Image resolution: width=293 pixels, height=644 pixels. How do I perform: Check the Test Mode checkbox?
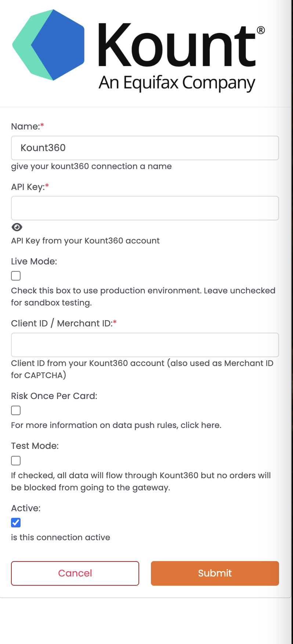click(16, 461)
